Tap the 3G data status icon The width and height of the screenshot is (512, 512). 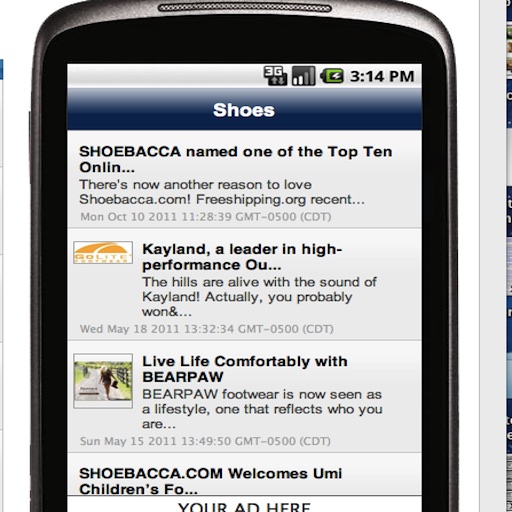click(x=275, y=76)
